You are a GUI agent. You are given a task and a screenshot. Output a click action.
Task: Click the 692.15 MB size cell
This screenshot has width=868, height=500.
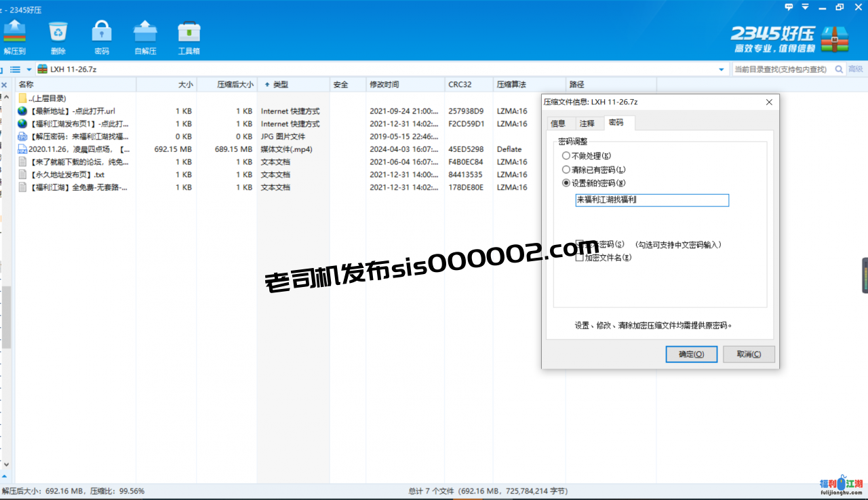(173, 149)
